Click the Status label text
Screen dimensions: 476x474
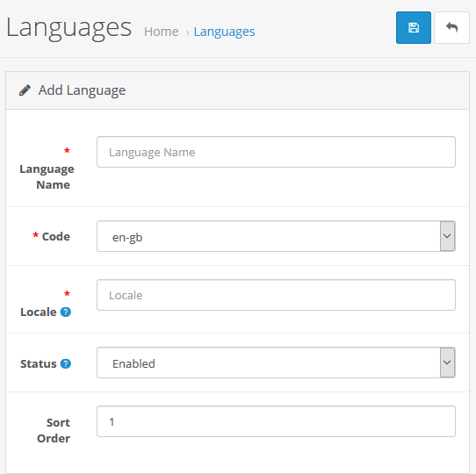(x=39, y=363)
